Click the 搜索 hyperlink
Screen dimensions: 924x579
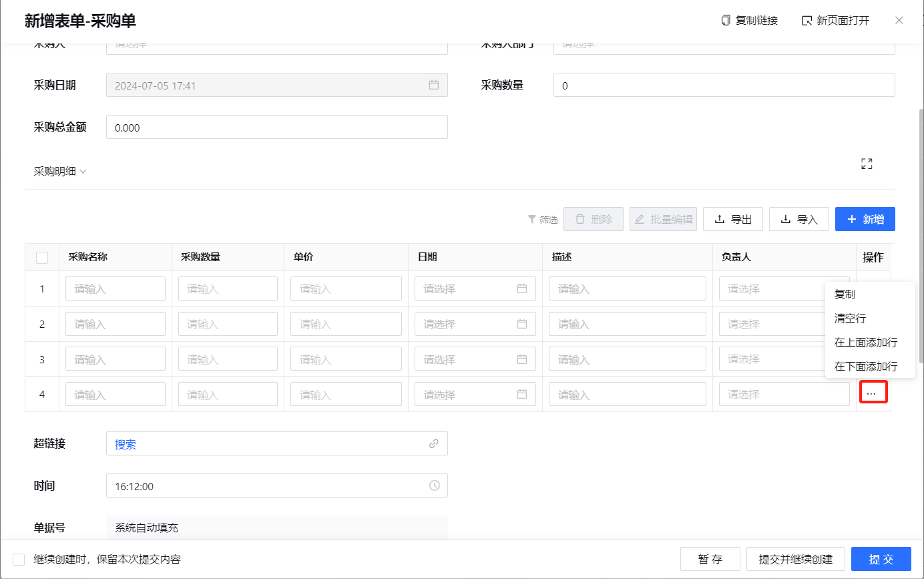[126, 444]
